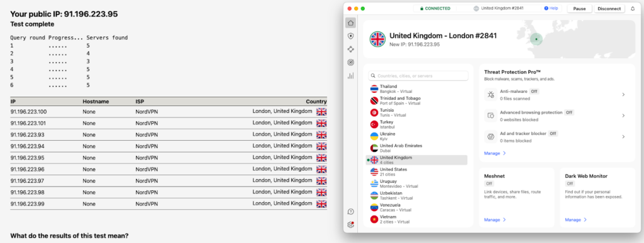Click Advanced browsing protection icon
The image size is (644, 243).
(x=491, y=116)
